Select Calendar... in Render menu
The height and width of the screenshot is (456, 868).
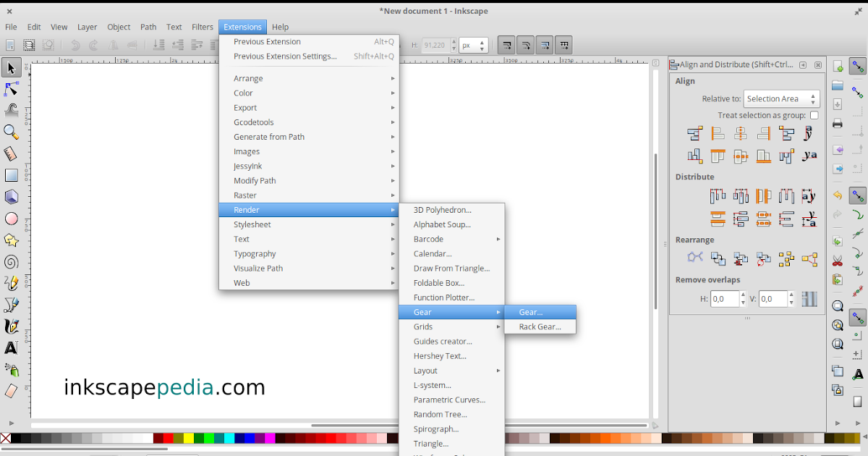(x=451, y=253)
